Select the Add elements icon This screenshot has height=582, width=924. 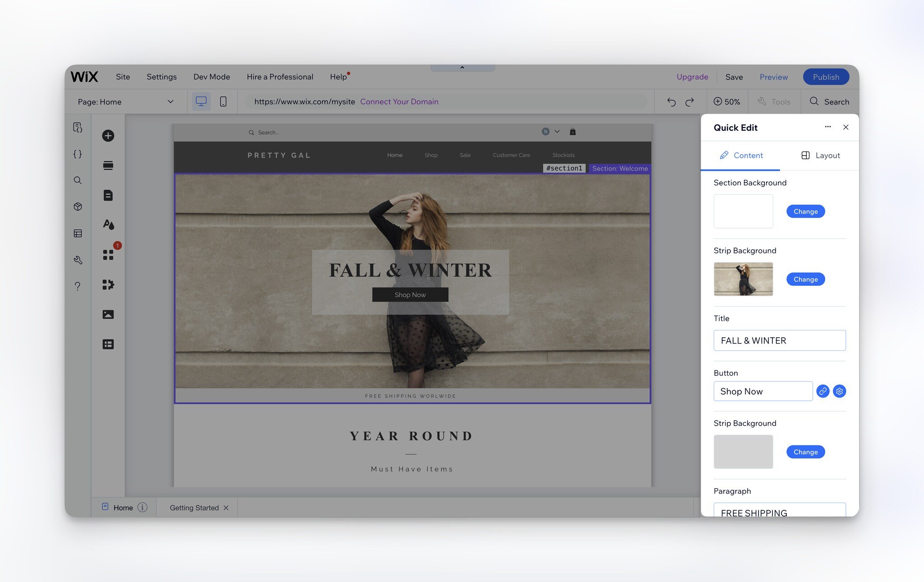pyautogui.click(x=108, y=135)
